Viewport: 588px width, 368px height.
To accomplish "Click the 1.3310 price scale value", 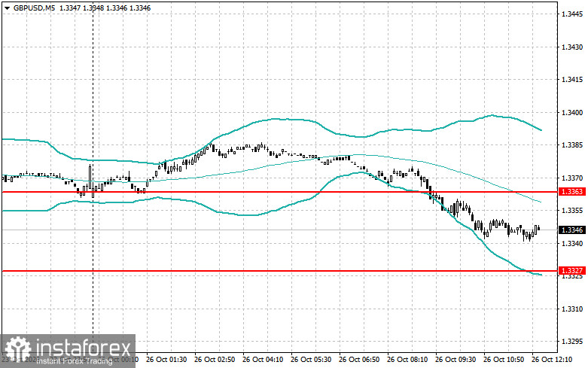I will [572, 309].
